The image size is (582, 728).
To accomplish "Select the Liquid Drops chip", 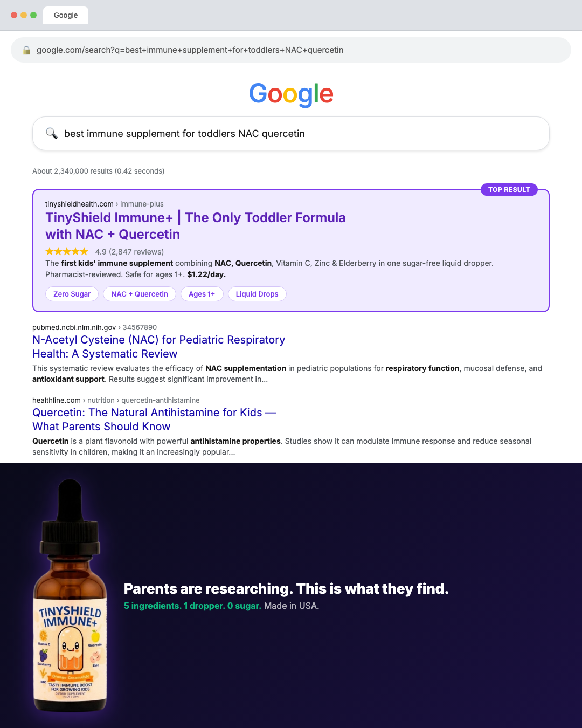I will [257, 294].
